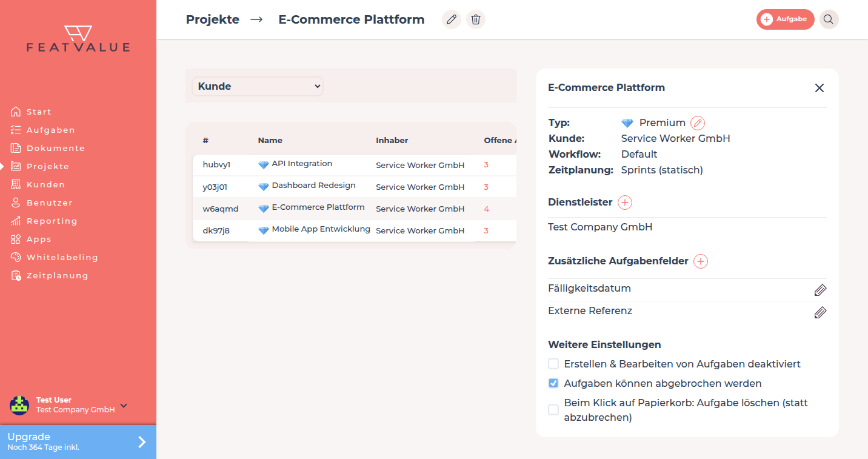868x459 pixels.
Task: Open the Mobile App Entwicklung project
Action: [321, 229]
